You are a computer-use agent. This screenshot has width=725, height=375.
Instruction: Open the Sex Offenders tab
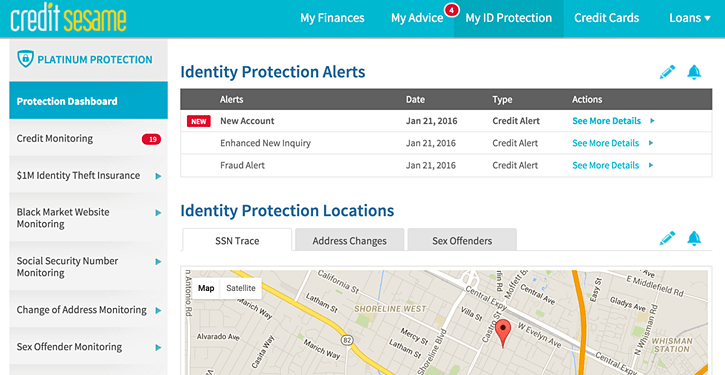pos(462,240)
